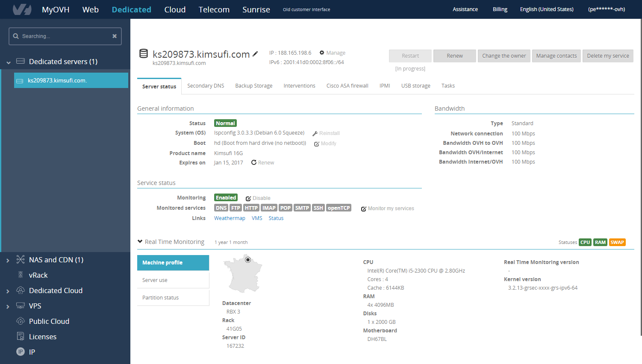
Task: Expand the Dedicated Cloud section
Action: [x=8, y=291]
